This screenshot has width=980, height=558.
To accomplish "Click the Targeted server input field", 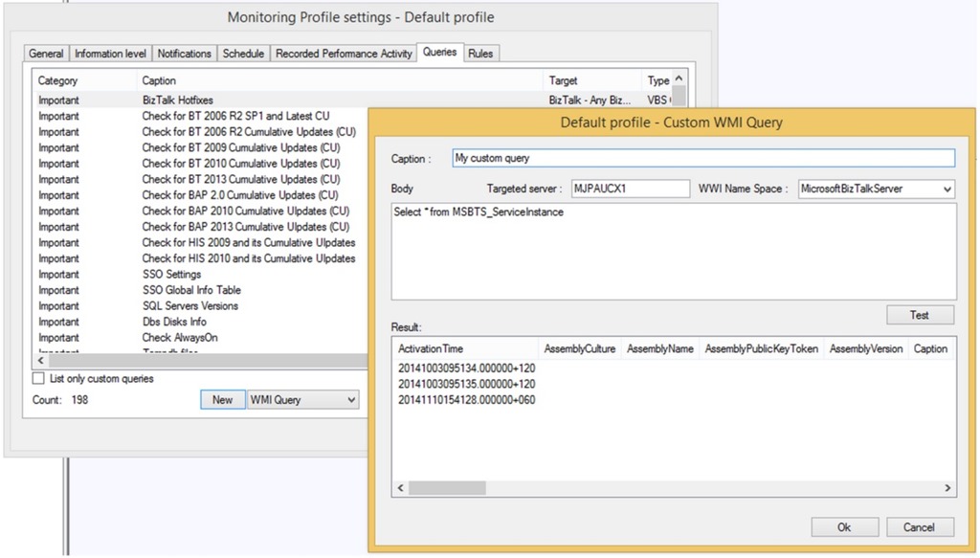I will tap(631, 189).
